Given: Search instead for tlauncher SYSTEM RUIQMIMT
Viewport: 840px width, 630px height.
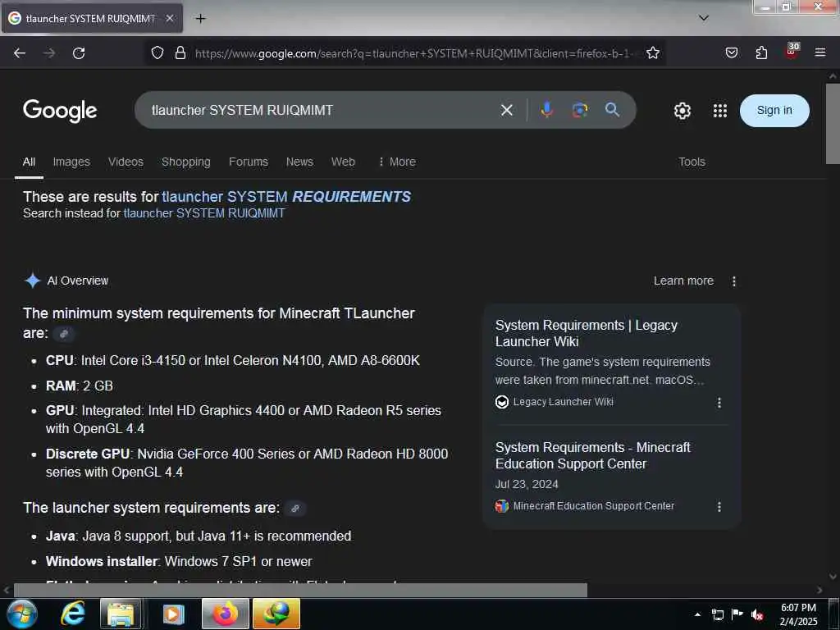Looking at the screenshot, I should coord(204,213).
